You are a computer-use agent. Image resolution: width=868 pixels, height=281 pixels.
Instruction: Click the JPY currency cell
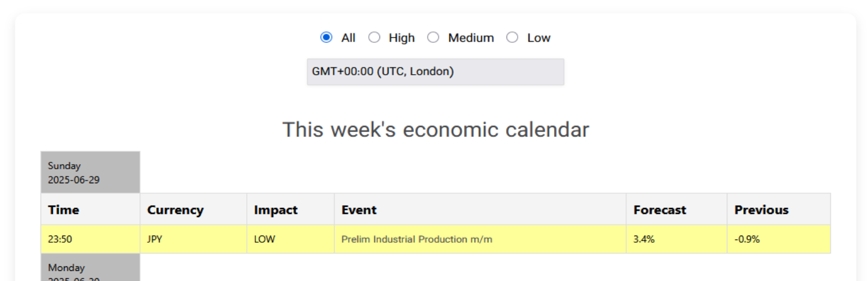tap(155, 239)
